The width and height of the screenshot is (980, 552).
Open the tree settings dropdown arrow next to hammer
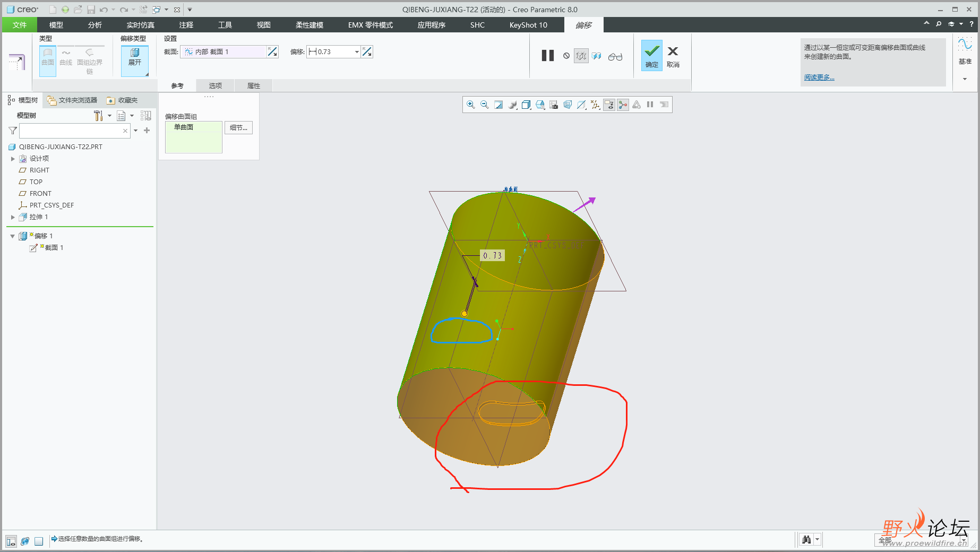(110, 116)
